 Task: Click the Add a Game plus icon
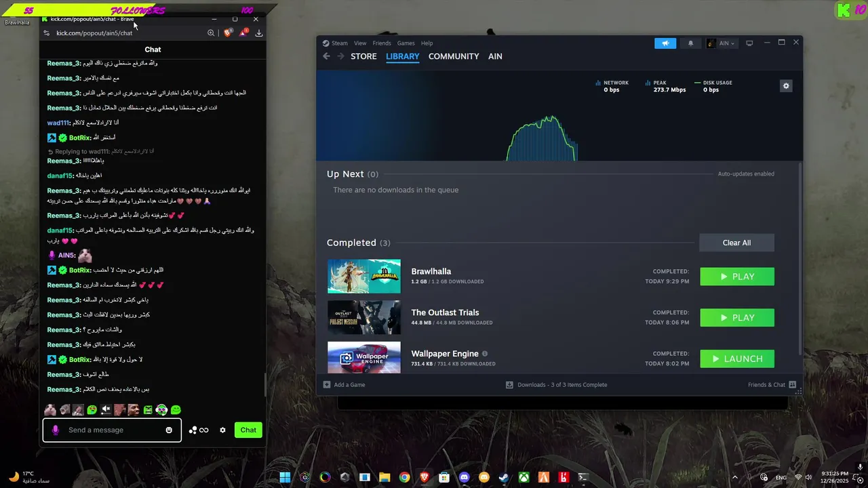tap(327, 384)
